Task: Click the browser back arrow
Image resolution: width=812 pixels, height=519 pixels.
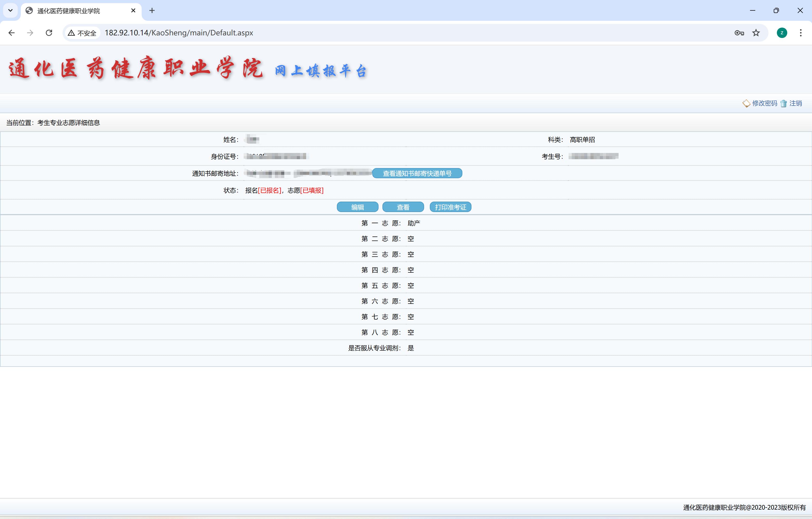Action: click(11, 33)
